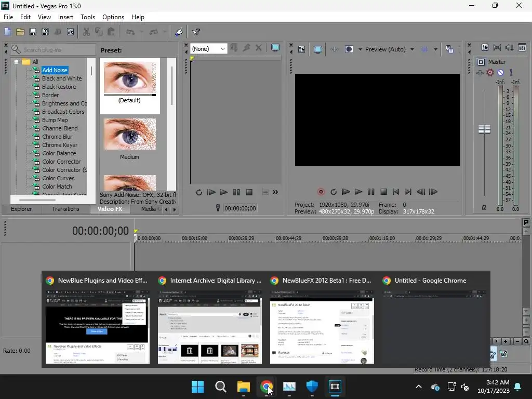Click the red Automation Settings gear on Master
This screenshot has width=532, height=399.
tap(490, 73)
